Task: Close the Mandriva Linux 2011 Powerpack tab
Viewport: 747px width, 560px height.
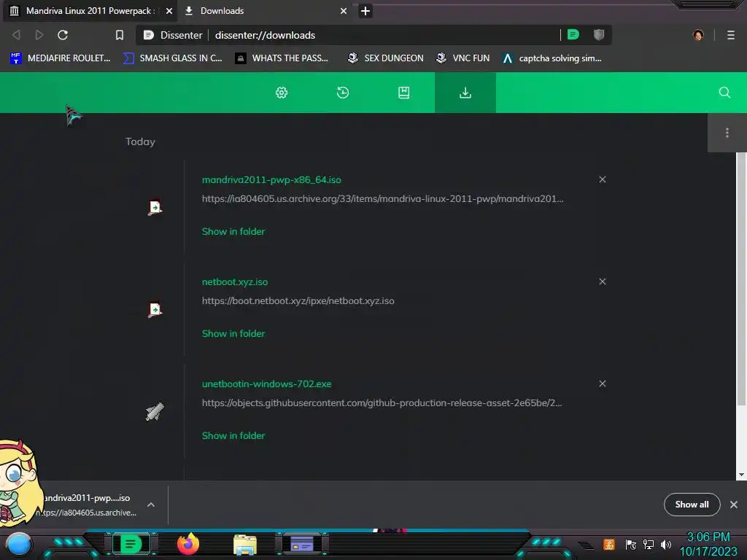Action: (x=169, y=11)
